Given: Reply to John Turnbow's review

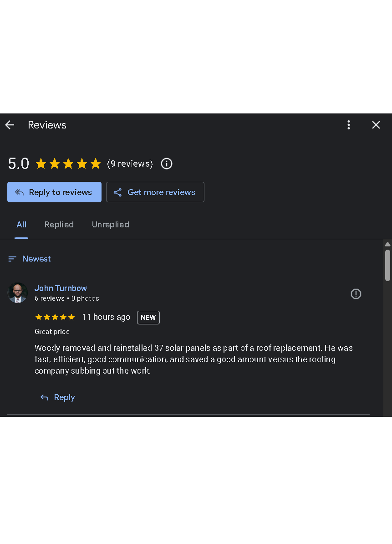Looking at the screenshot, I should 58,397.
